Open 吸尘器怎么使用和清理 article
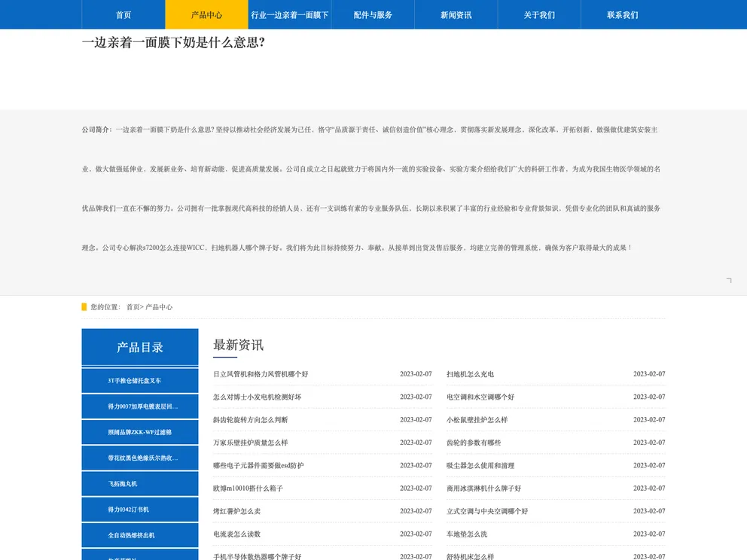Screen dimensions: 747x560 coord(480,466)
